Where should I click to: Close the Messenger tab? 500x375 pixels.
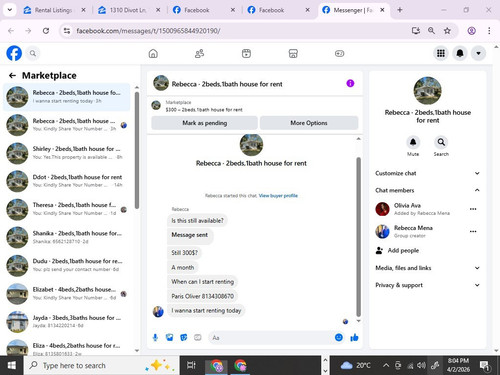pyautogui.click(x=382, y=10)
